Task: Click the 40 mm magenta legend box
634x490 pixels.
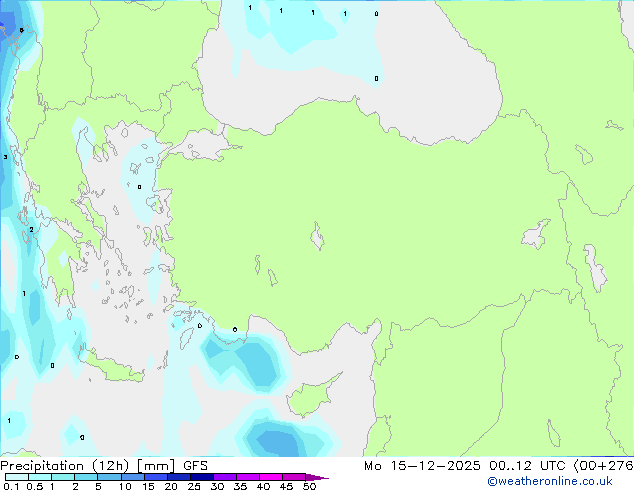Action: click(271, 477)
